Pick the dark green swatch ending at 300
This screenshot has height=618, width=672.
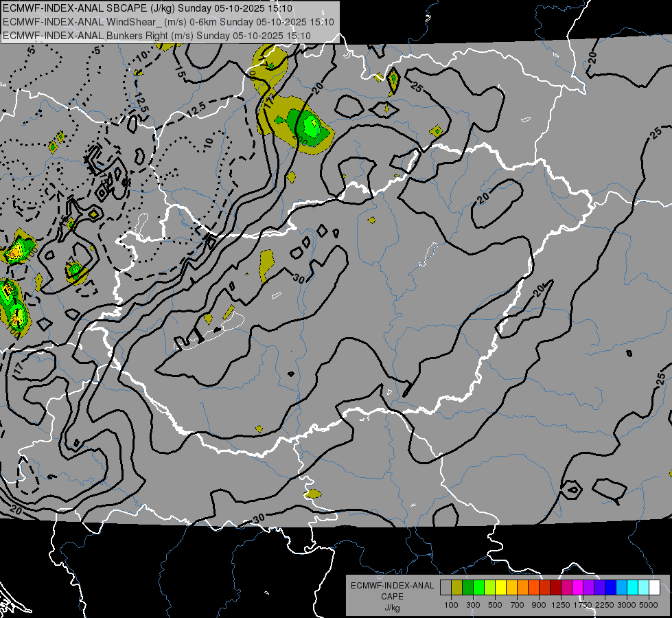coord(467,587)
